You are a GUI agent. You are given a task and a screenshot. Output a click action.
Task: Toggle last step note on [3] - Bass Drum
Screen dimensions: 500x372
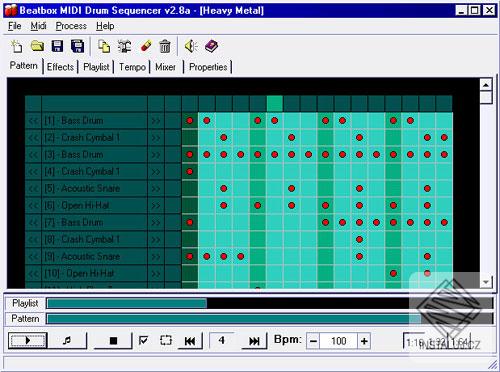coord(444,155)
